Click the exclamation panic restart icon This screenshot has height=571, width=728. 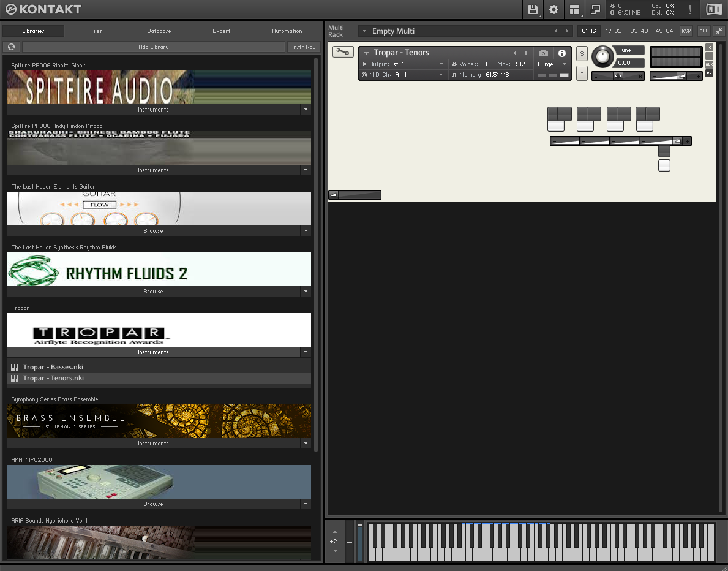click(x=691, y=9)
